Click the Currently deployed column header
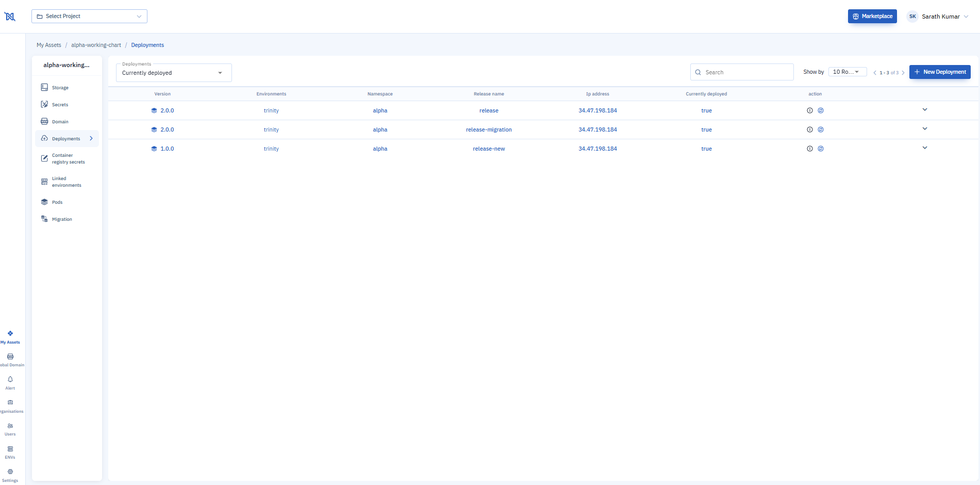This screenshot has width=980, height=485. [706, 94]
